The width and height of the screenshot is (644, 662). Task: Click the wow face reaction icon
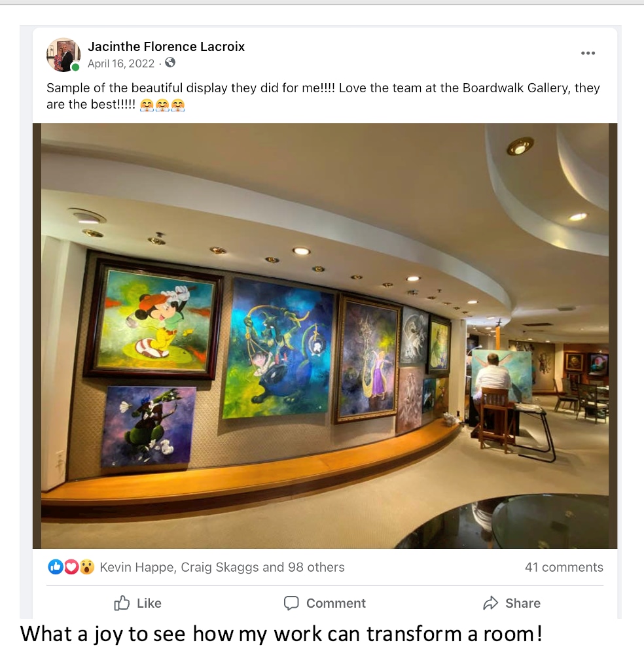click(86, 567)
